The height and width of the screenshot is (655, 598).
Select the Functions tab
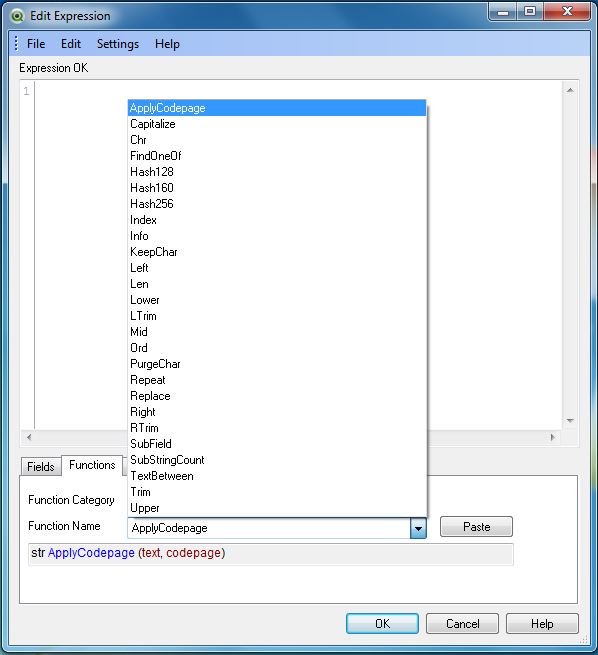[92, 465]
